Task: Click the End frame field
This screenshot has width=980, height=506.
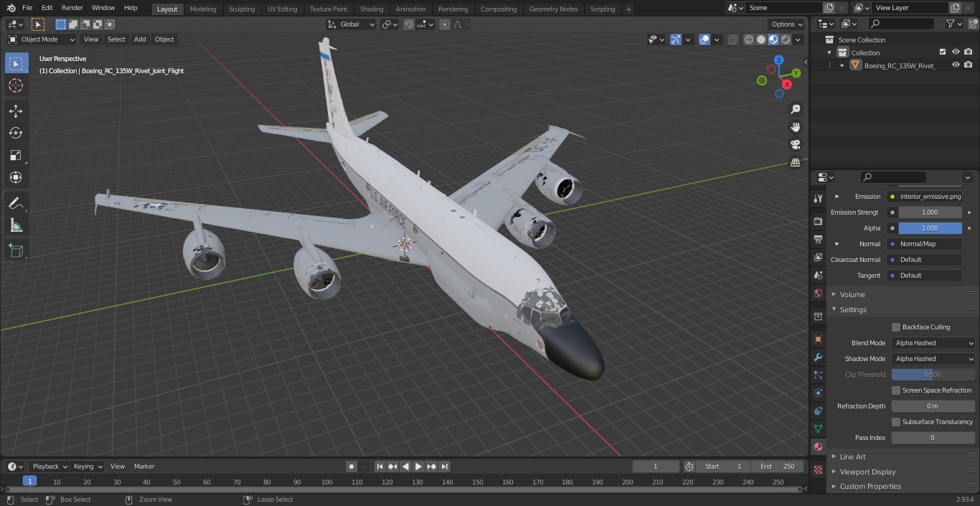Action: (x=778, y=467)
